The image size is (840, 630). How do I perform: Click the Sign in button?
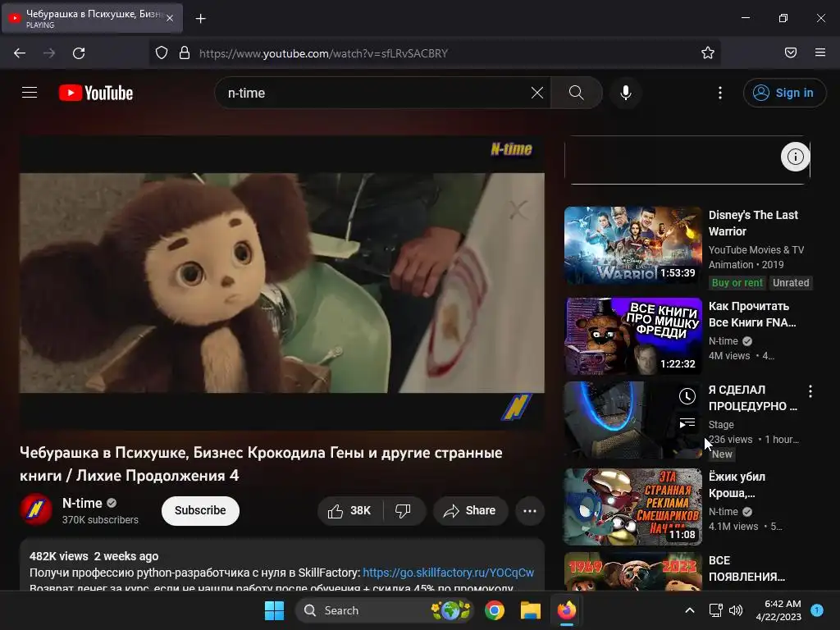pos(783,93)
